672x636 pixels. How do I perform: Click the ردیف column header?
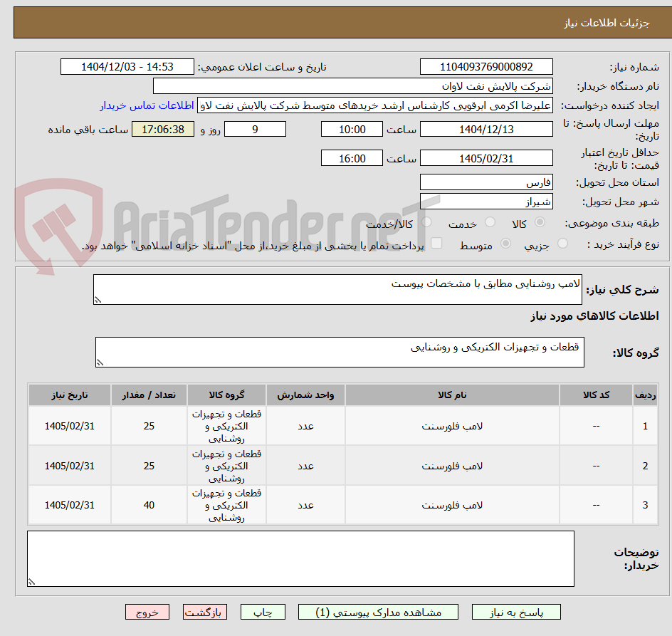click(646, 395)
